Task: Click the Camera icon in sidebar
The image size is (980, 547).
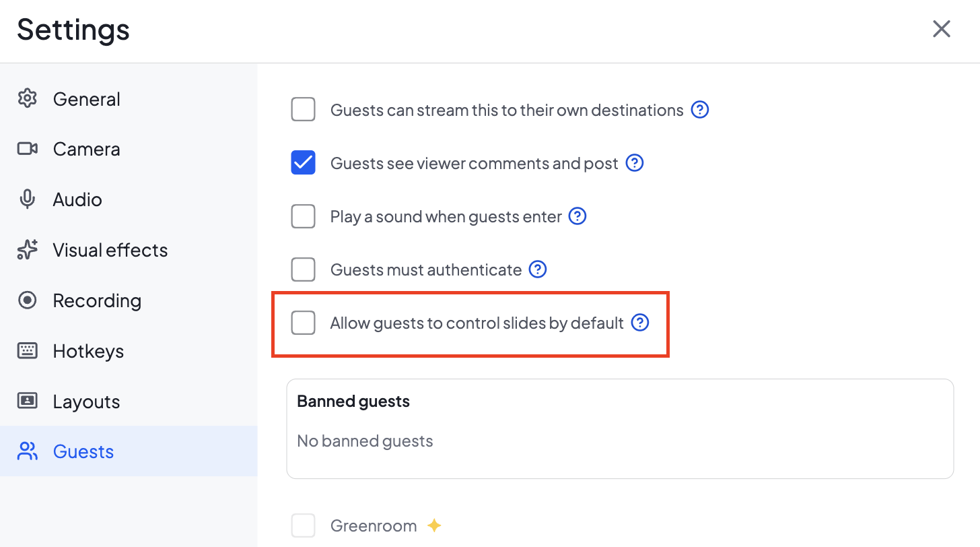Action: pos(27,149)
